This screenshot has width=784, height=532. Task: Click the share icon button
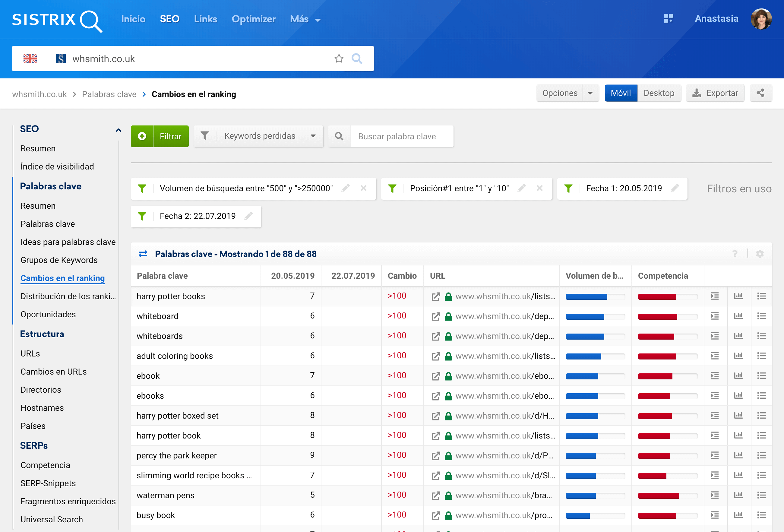pyautogui.click(x=760, y=93)
